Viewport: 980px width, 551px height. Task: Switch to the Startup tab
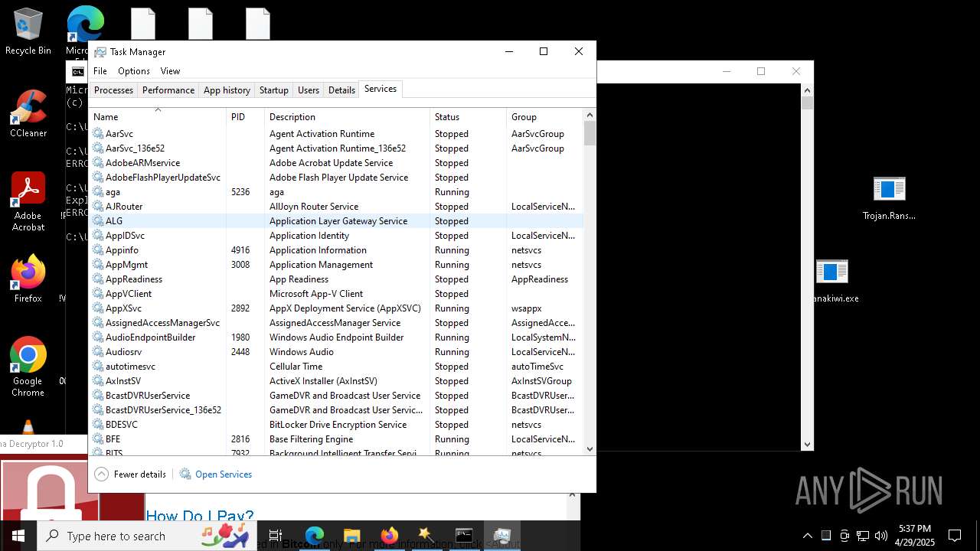point(274,90)
